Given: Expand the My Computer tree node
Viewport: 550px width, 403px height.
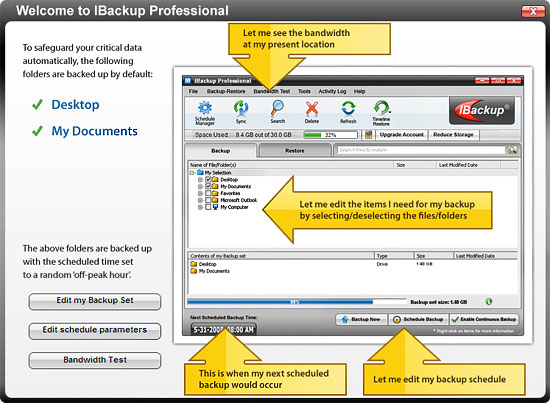Looking at the screenshot, I should tap(200, 207).
